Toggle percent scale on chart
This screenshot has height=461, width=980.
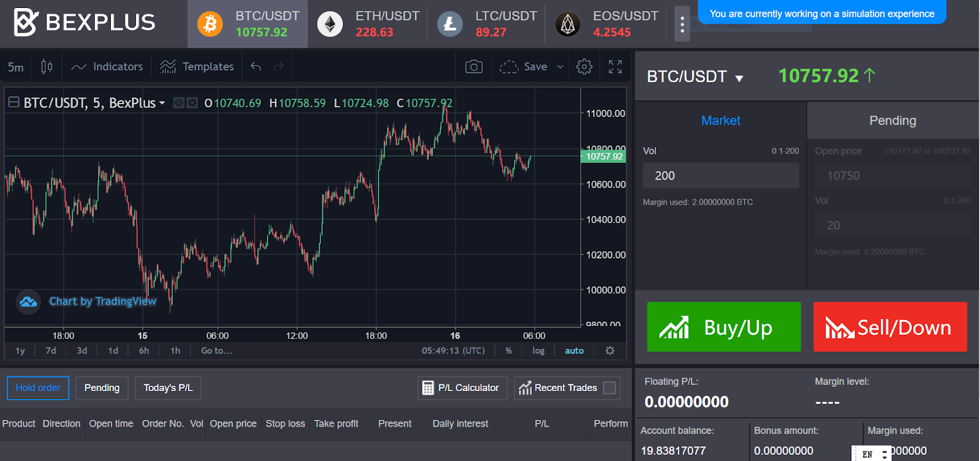tap(508, 351)
